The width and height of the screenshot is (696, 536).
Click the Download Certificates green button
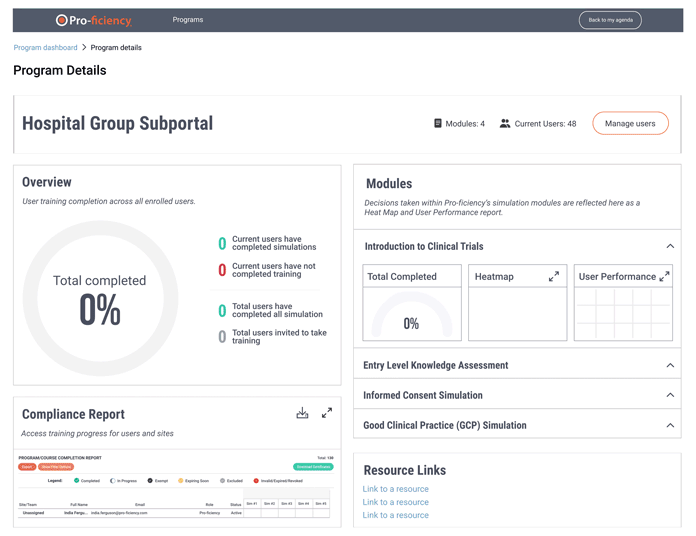point(313,467)
